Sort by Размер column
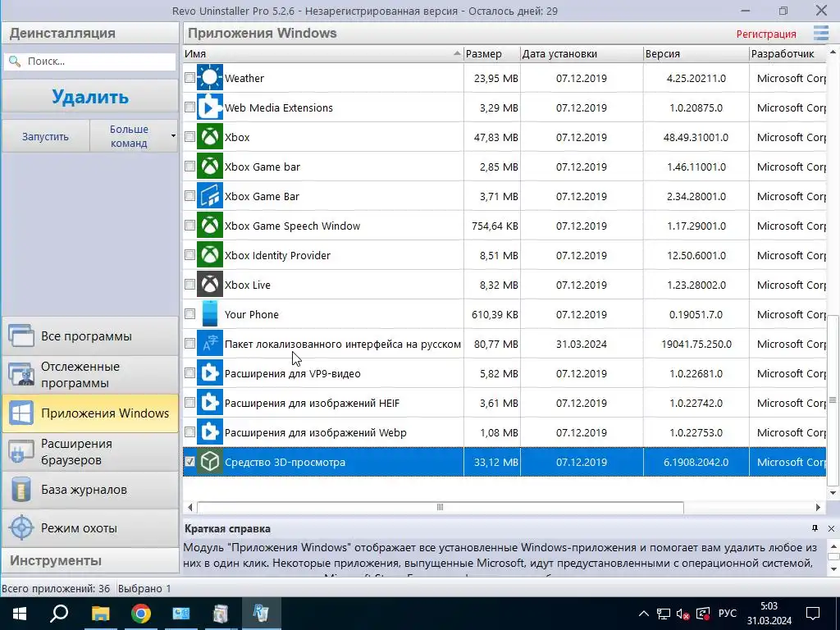Screen dimensions: 840x630 [x=492, y=53]
